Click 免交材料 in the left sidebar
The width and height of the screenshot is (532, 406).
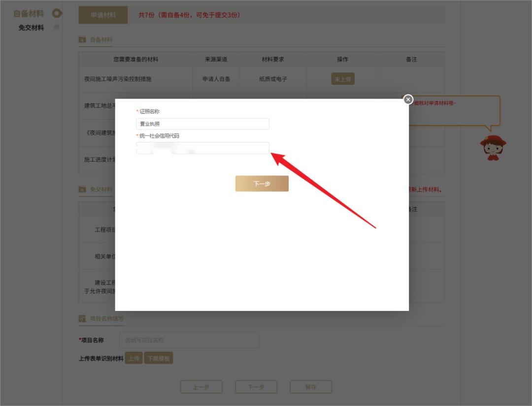coord(31,28)
